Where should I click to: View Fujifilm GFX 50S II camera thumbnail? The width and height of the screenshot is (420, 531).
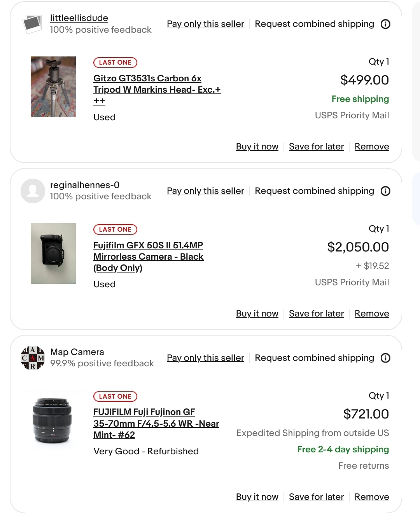click(53, 253)
